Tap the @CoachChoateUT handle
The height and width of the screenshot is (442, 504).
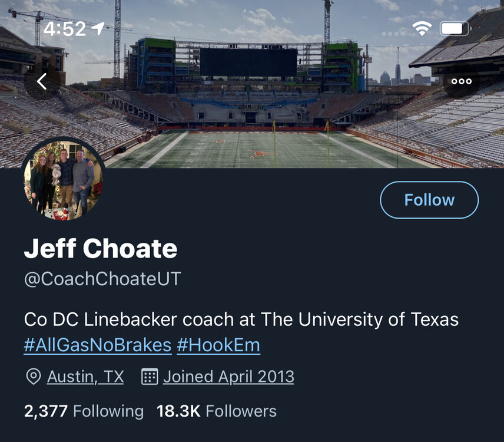102,279
